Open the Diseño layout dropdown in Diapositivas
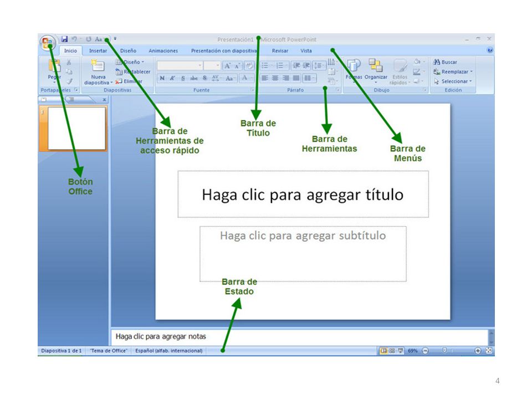 pos(130,62)
